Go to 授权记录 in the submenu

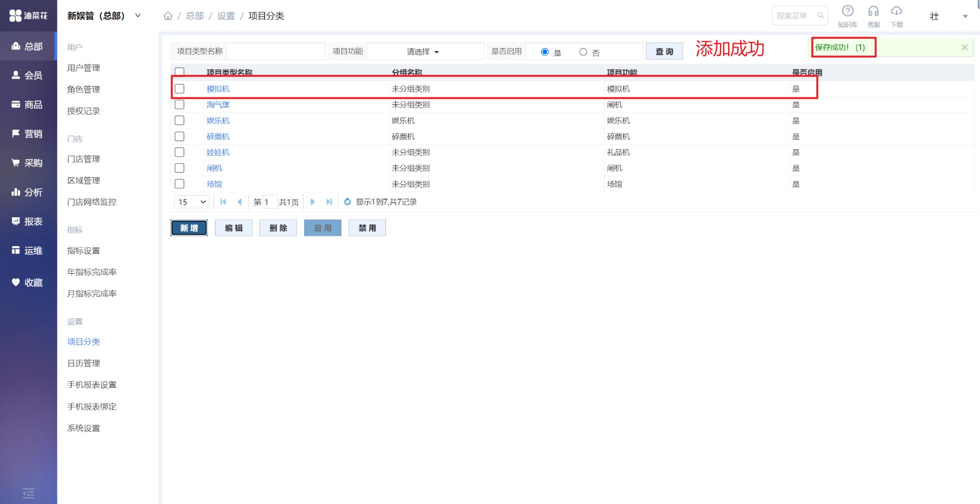tap(83, 111)
